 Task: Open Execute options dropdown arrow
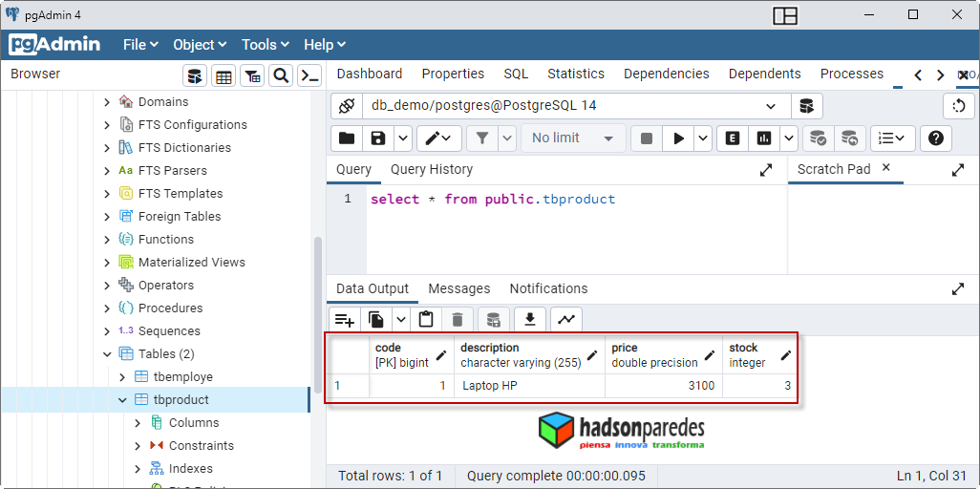coord(704,138)
